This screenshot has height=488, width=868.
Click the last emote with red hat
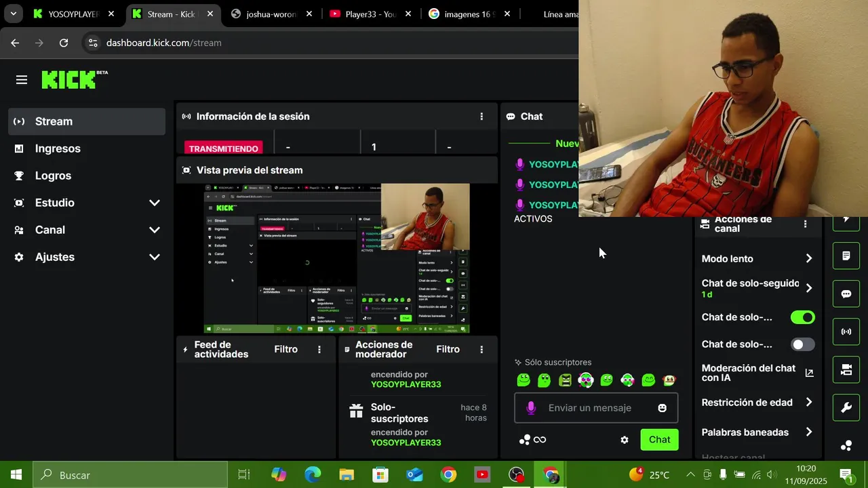669,380
